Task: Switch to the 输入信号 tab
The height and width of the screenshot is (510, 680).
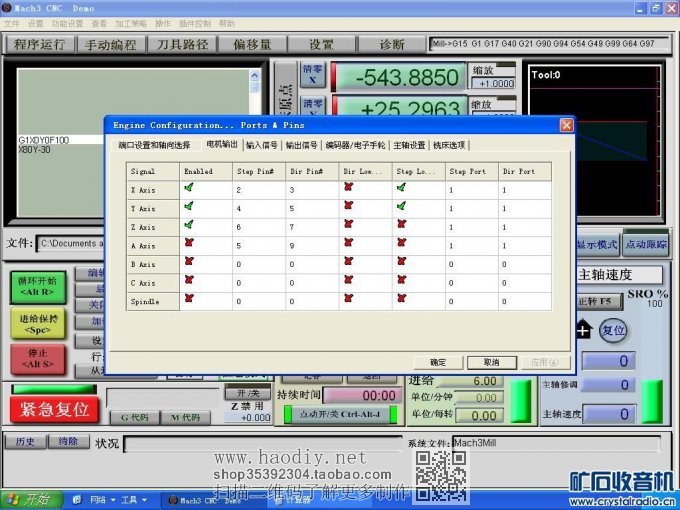Action: point(262,145)
